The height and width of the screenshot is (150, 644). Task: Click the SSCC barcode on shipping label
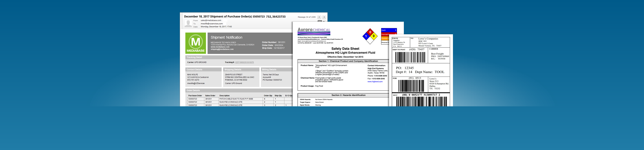(422, 102)
